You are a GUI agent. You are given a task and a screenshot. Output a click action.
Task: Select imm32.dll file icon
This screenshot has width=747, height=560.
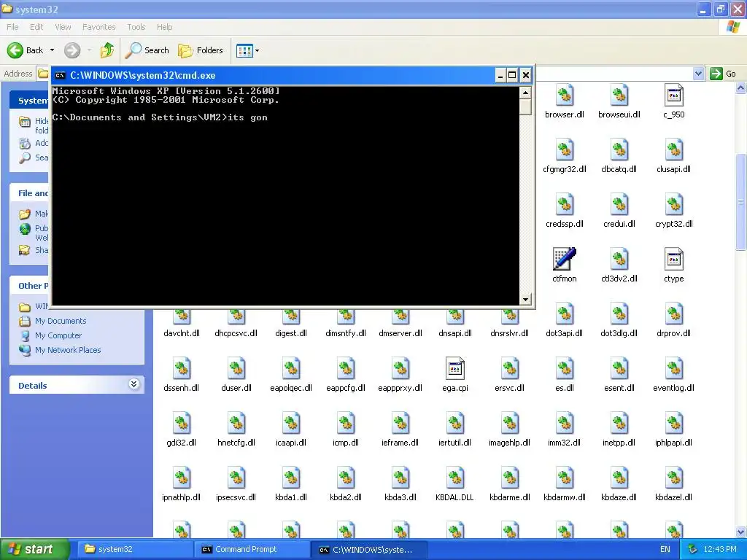coord(565,424)
